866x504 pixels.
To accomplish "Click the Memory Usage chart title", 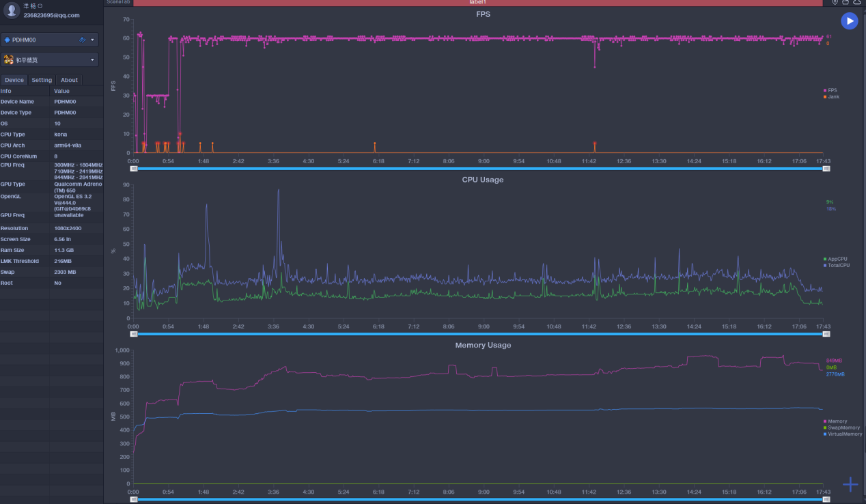I will pos(483,345).
